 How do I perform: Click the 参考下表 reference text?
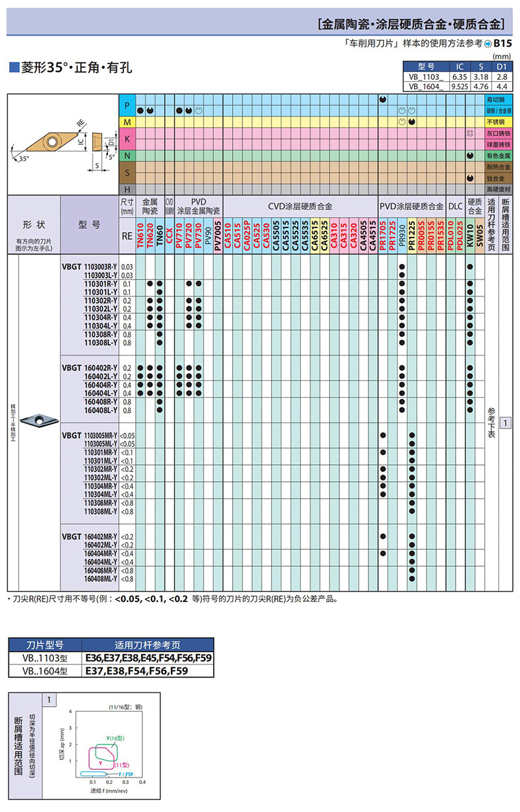491,423
